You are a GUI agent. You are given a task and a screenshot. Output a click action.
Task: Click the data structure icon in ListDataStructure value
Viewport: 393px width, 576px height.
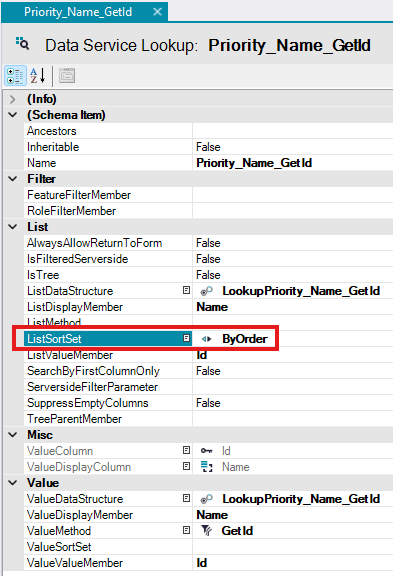[206, 291]
